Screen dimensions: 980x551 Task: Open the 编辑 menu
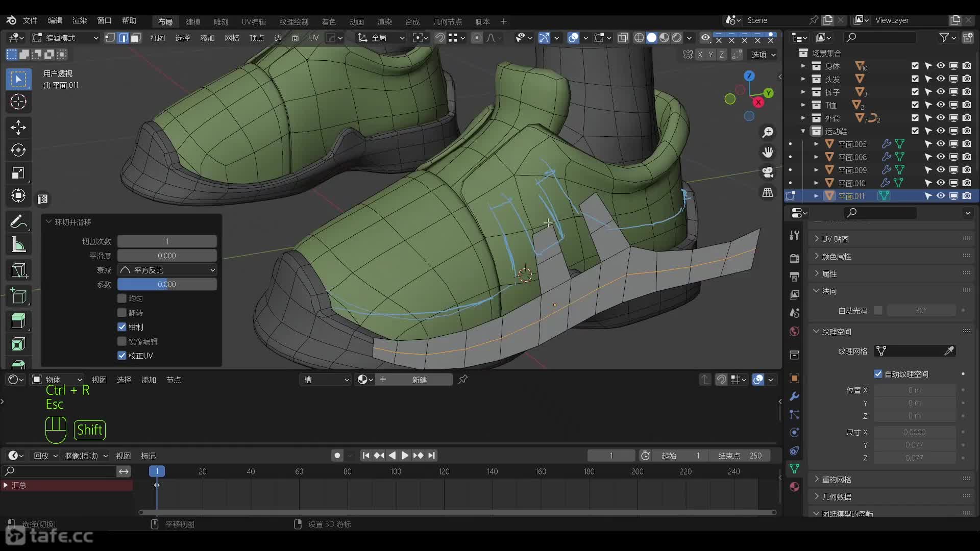[55, 20]
